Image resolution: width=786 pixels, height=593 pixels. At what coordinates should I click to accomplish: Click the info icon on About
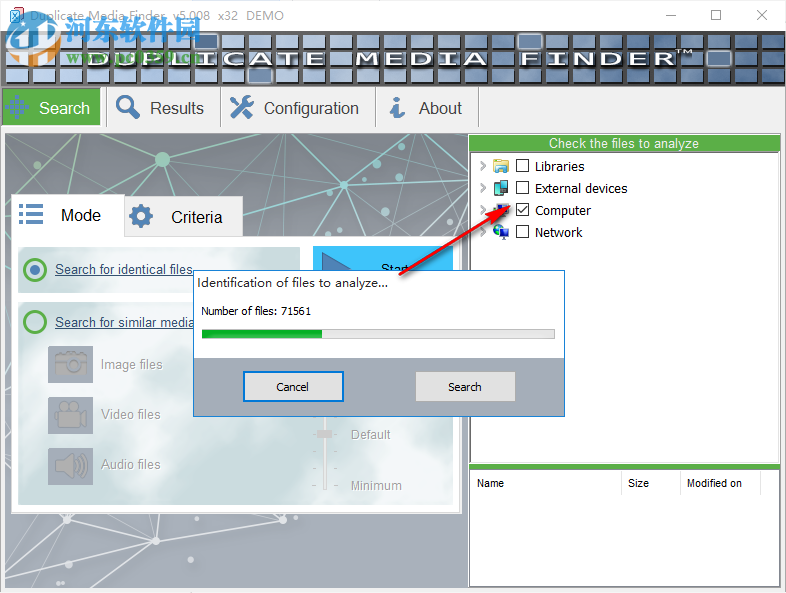pyautogui.click(x=398, y=107)
